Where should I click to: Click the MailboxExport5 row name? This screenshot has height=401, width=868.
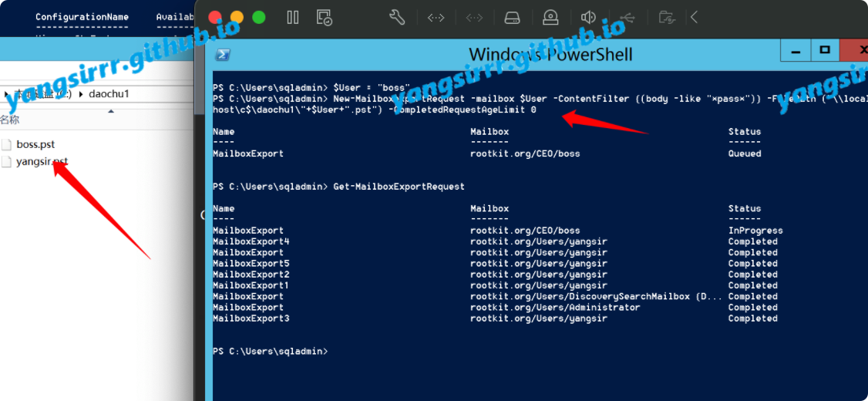pos(251,264)
